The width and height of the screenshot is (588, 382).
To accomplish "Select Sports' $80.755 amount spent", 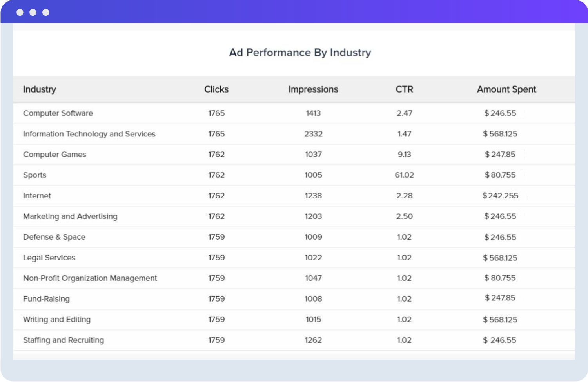I will pos(500,175).
